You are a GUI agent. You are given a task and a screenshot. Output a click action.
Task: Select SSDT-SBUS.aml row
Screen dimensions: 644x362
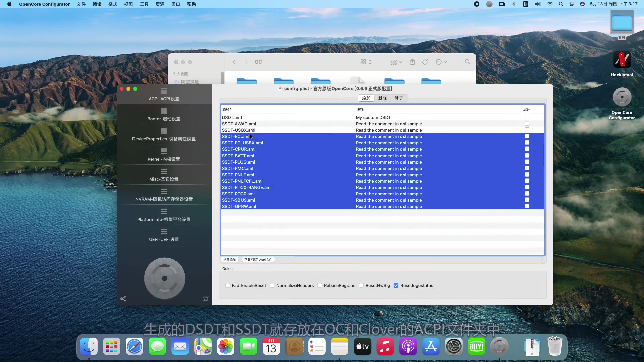click(x=382, y=200)
